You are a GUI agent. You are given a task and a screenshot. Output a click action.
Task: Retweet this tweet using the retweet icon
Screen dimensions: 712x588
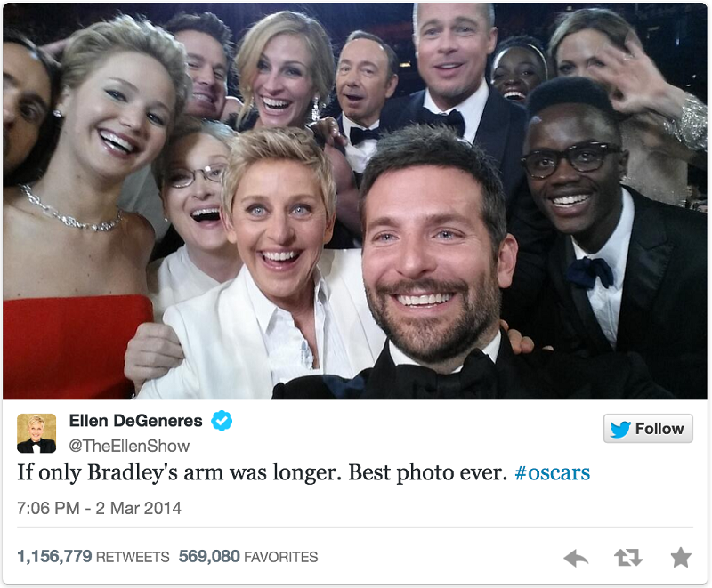tap(628, 558)
